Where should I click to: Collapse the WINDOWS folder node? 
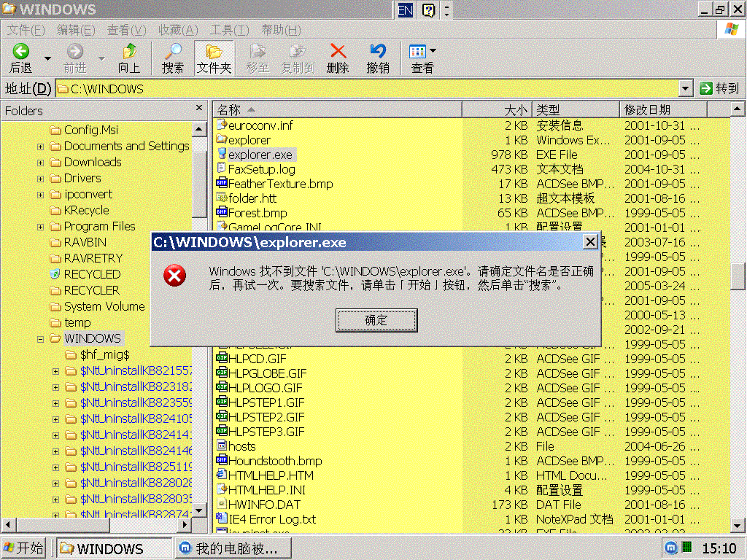(41, 339)
